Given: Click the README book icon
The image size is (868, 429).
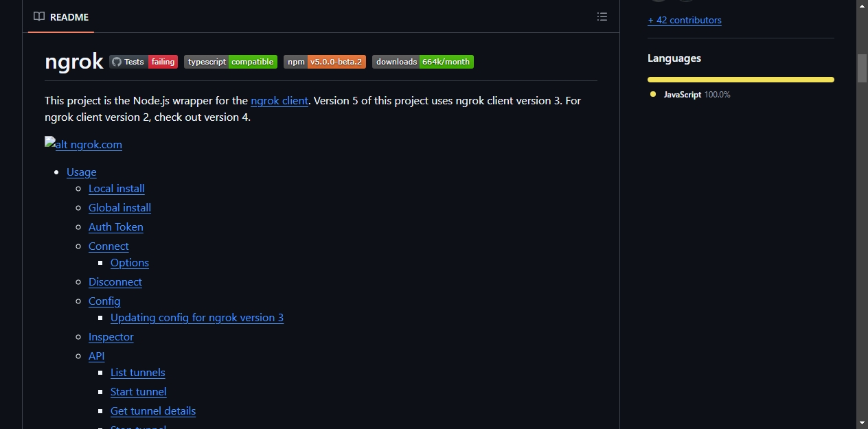Looking at the screenshot, I should click(39, 16).
